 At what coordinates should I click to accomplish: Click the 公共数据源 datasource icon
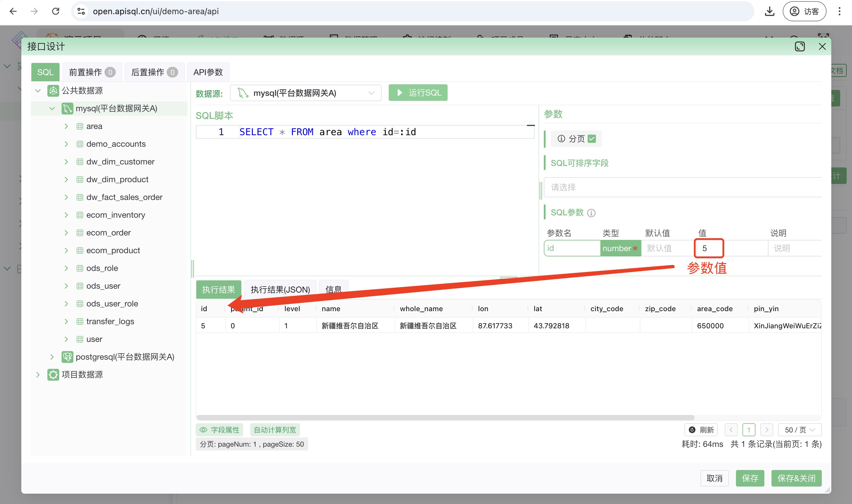(x=53, y=91)
